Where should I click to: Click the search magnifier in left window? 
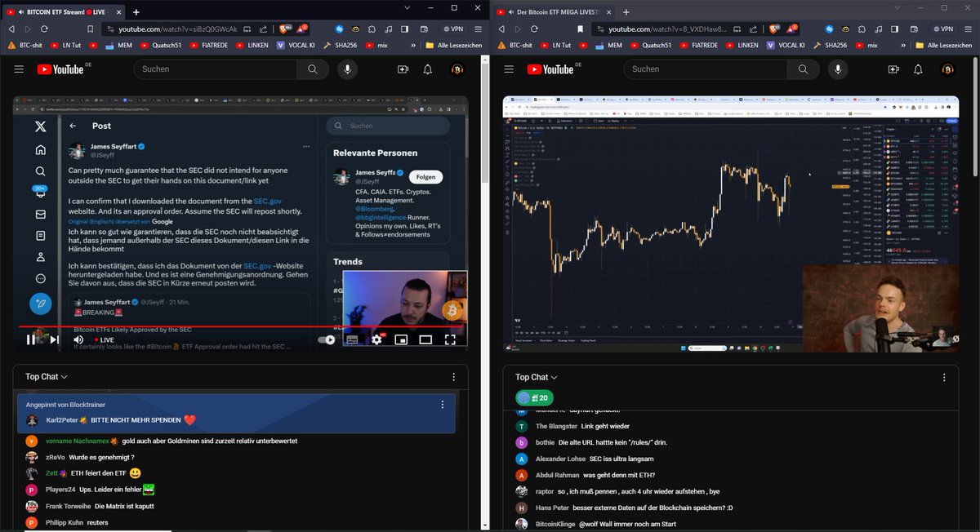coord(313,69)
